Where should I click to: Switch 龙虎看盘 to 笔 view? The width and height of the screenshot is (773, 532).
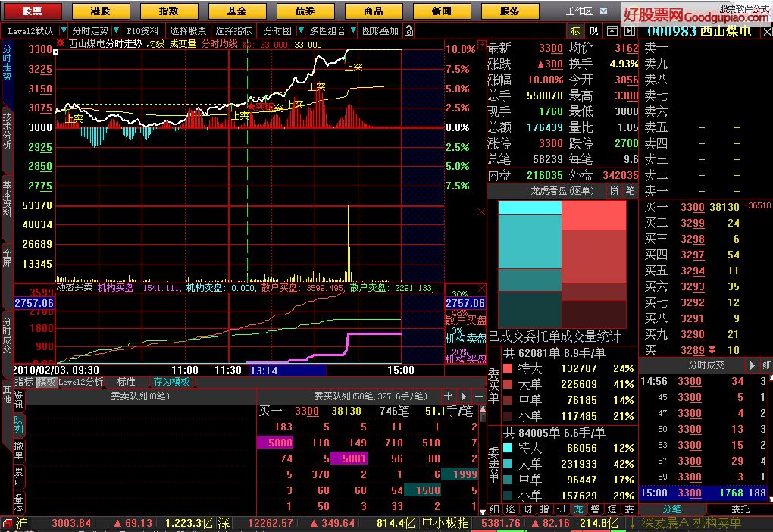(630, 191)
